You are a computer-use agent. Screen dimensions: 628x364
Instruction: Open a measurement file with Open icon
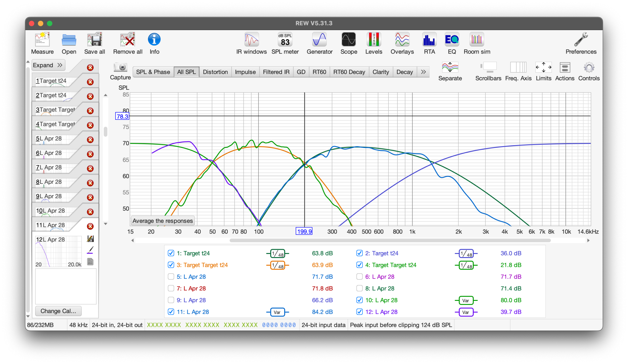(x=69, y=40)
